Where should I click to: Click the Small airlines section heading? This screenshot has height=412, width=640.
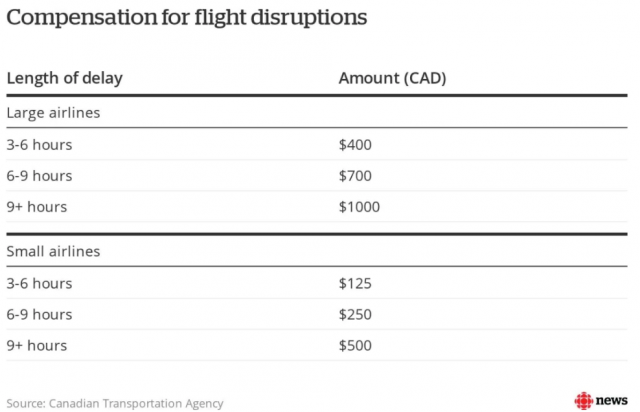pyautogui.click(x=53, y=251)
